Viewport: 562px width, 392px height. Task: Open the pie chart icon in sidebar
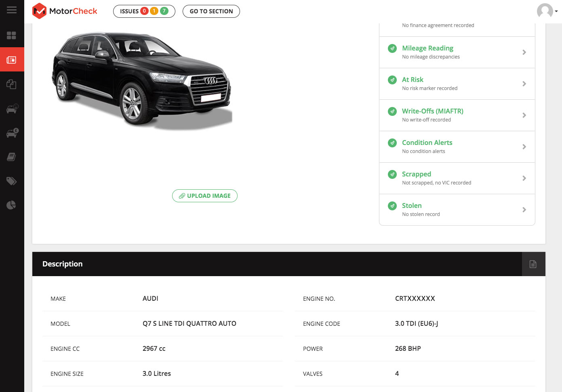click(11, 205)
